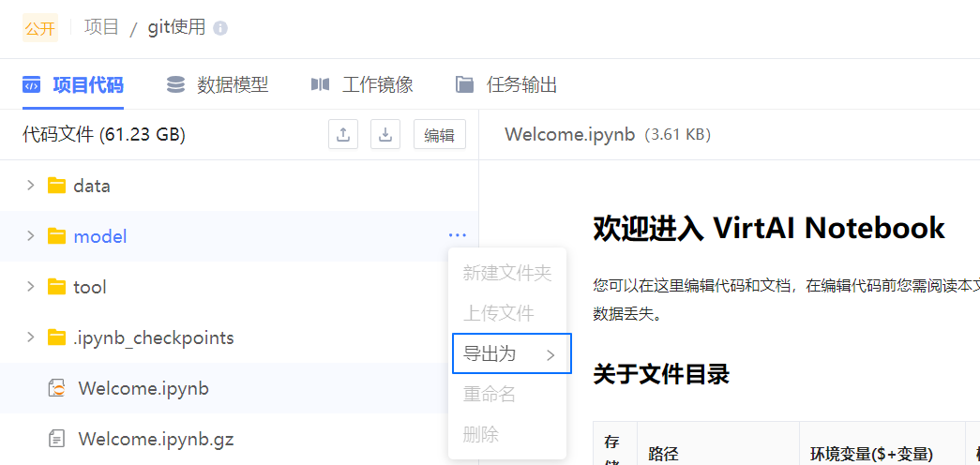This screenshot has height=465, width=980.
Task: Select the 项目代码 tab
Action: [x=73, y=85]
